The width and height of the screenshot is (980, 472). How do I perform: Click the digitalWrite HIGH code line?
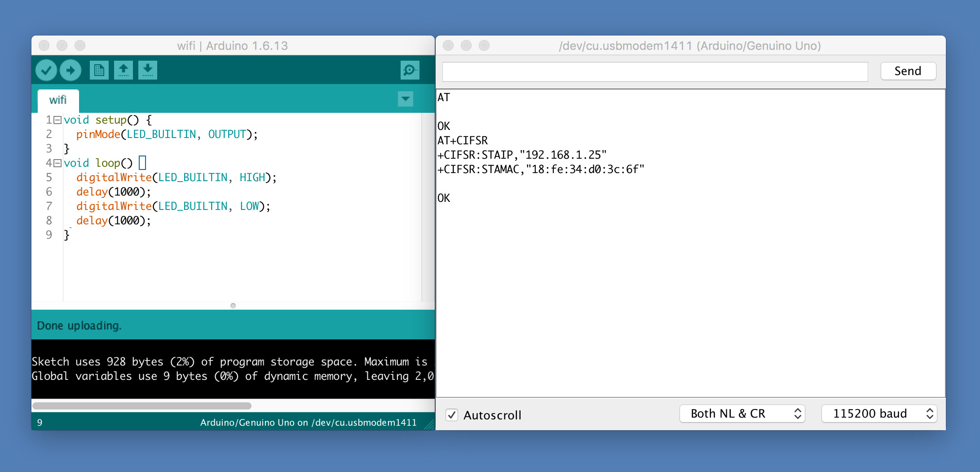tap(176, 178)
